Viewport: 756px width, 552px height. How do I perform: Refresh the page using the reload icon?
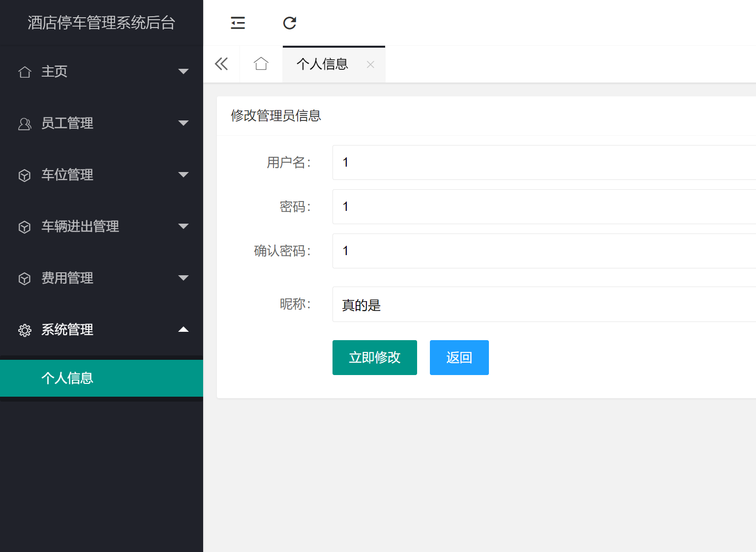(x=290, y=23)
